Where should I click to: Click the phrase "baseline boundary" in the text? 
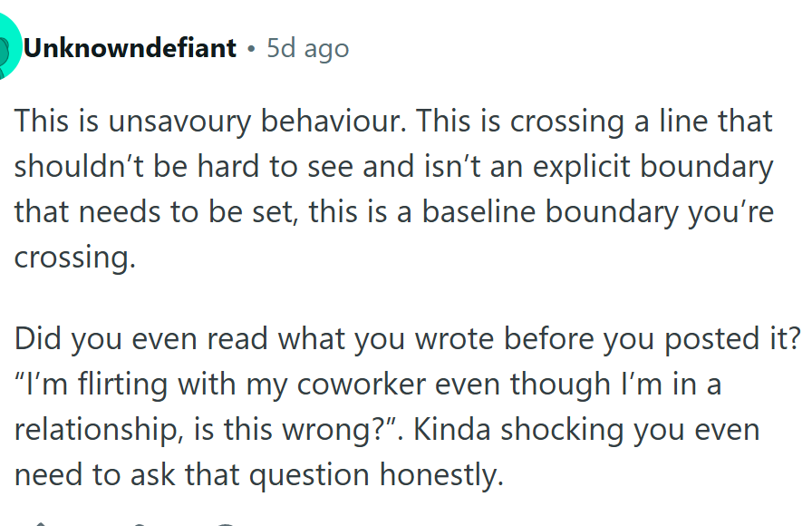click(x=550, y=212)
